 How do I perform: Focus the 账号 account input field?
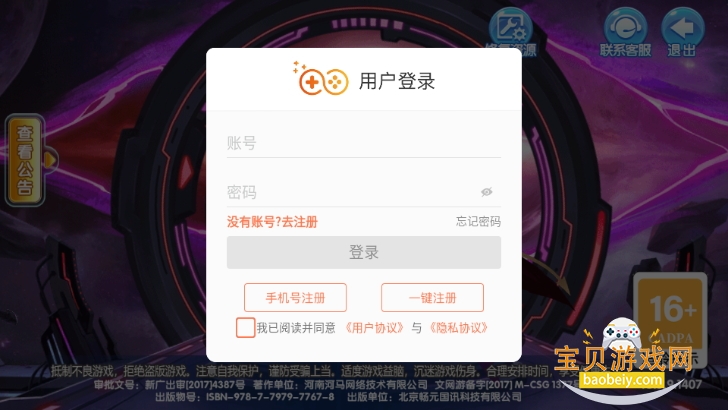pyautogui.click(x=364, y=143)
